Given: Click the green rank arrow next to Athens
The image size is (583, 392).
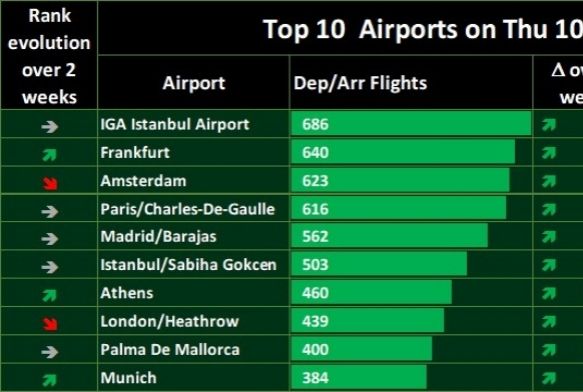Looking at the screenshot, I should (49, 296).
